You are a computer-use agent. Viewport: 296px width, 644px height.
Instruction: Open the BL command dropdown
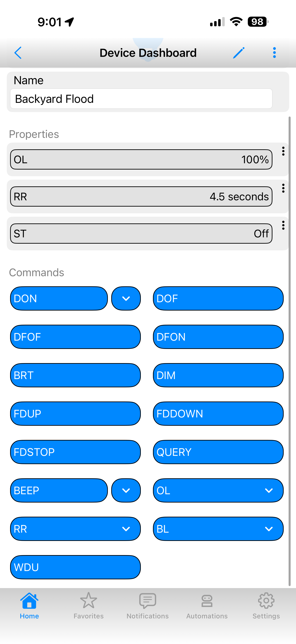[218, 529]
